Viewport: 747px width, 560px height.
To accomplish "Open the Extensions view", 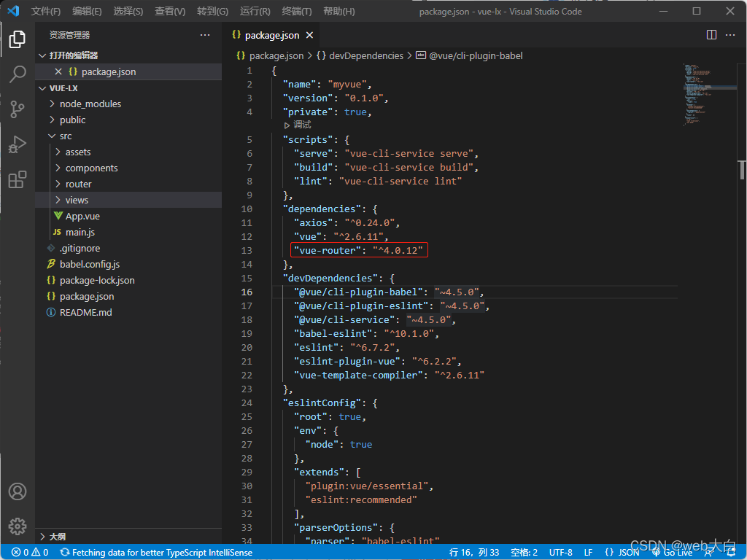I will click(18, 179).
